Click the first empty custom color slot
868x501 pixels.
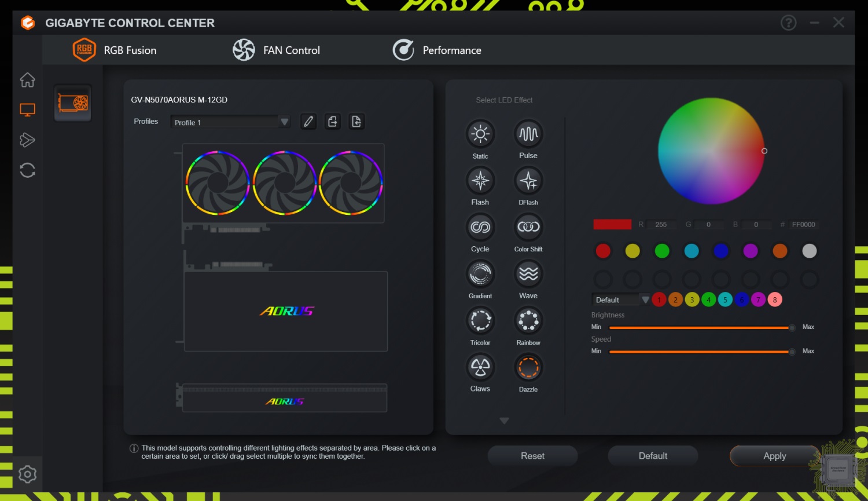point(603,280)
